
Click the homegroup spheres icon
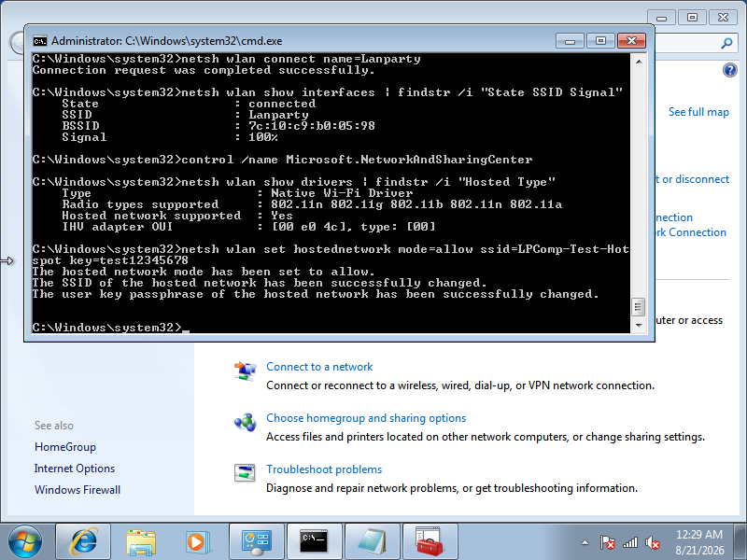click(245, 423)
